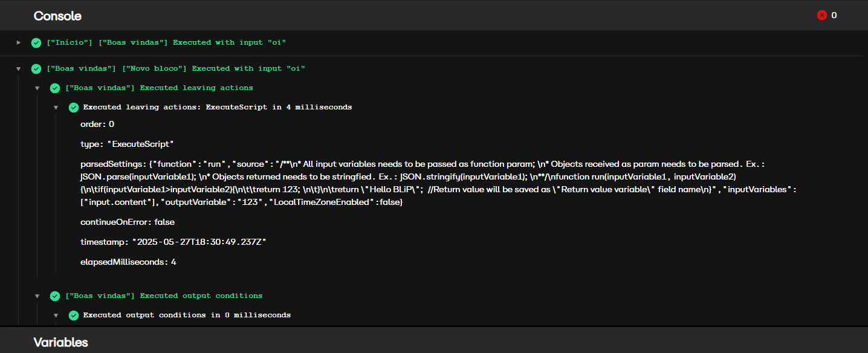Collapse Boas vindas Executed leaving actions group

pos(37,88)
